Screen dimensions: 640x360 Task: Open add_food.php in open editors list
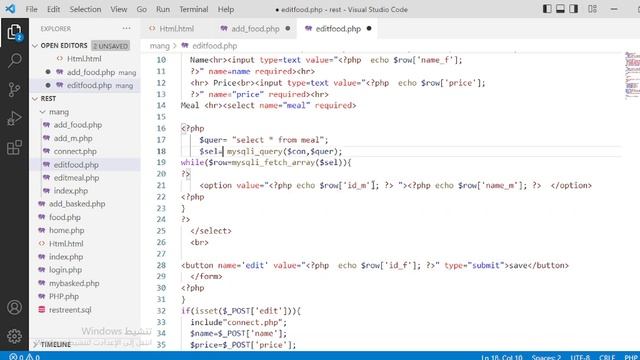tap(91, 72)
